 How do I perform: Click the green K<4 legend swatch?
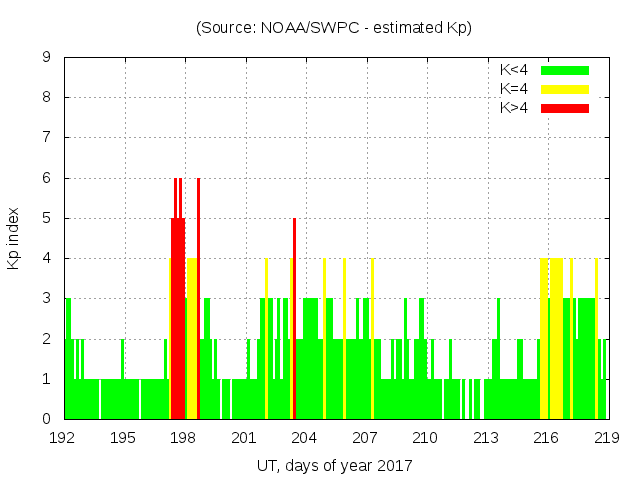click(x=565, y=70)
